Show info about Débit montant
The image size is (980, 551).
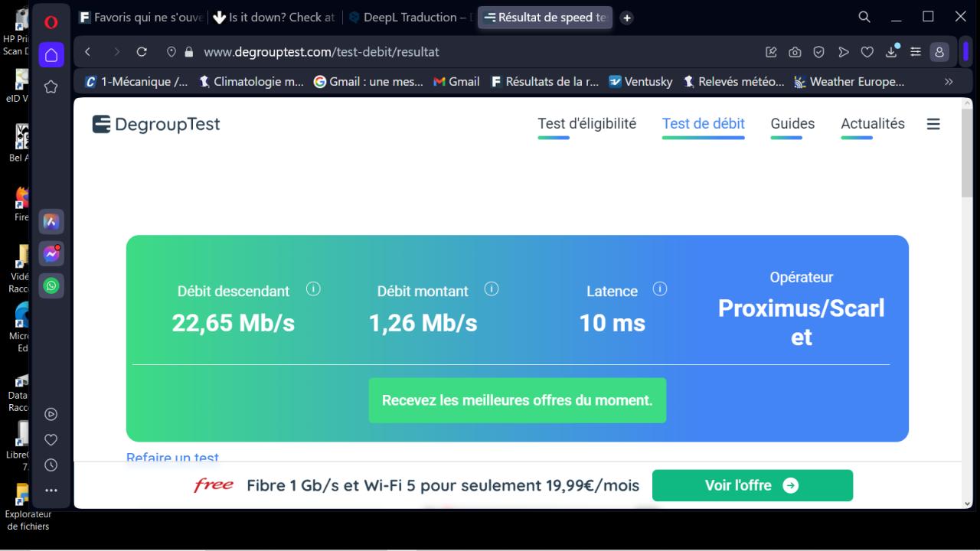[492, 289]
